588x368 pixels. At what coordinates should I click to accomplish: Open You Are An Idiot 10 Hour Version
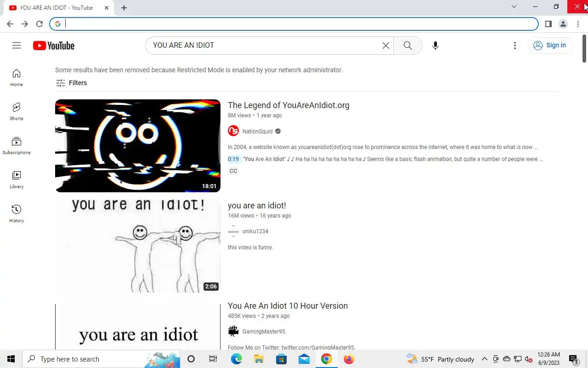(x=288, y=306)
